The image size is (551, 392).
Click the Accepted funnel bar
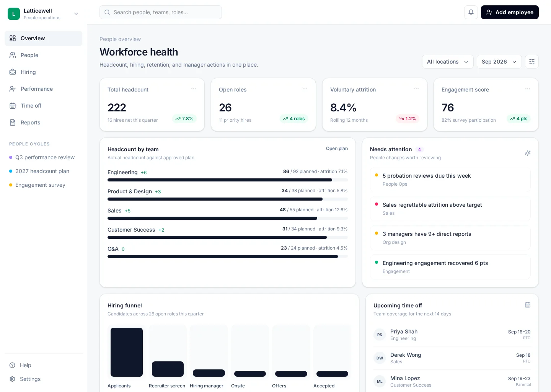click(x=332, y=374)
